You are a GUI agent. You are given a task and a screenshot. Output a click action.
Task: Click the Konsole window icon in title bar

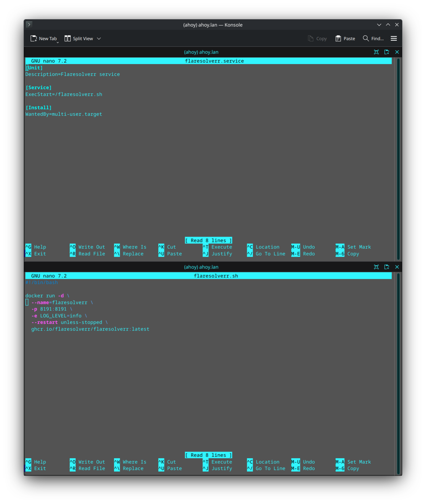pos(29,24)
